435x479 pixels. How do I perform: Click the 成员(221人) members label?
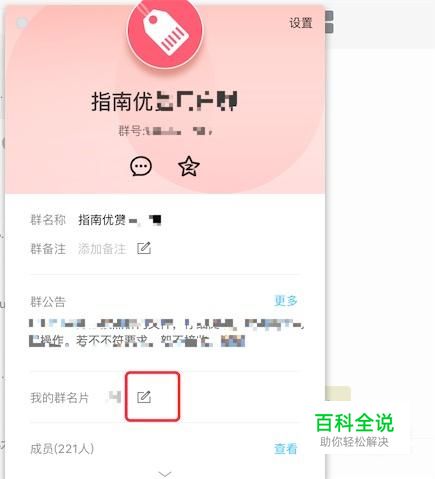point(62,449)
